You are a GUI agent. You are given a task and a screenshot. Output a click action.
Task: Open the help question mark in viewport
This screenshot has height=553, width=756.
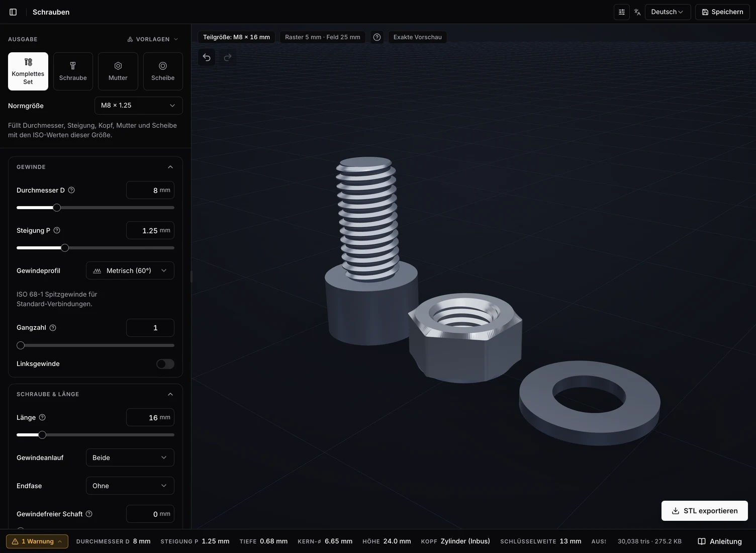coord(377,37)
